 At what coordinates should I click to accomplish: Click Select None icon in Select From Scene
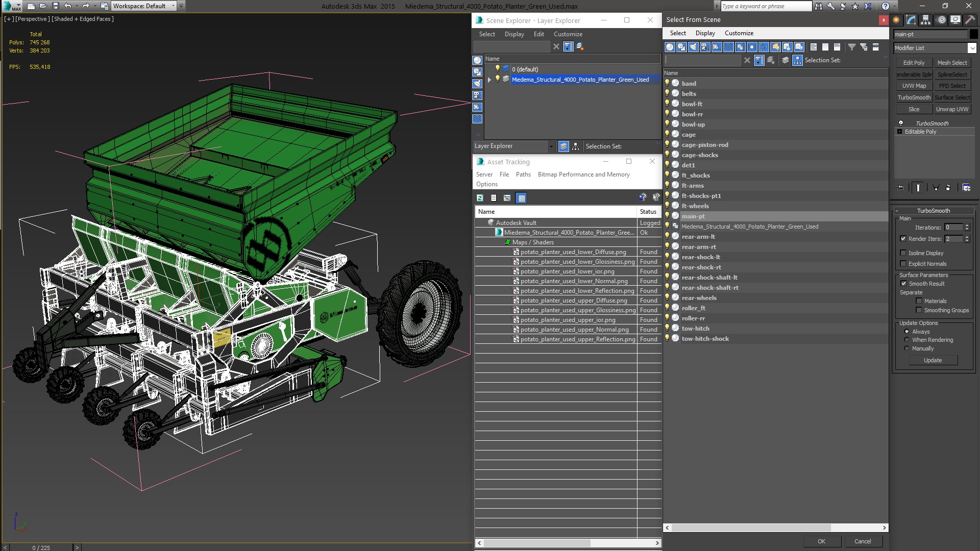click(x=825, y=47)
